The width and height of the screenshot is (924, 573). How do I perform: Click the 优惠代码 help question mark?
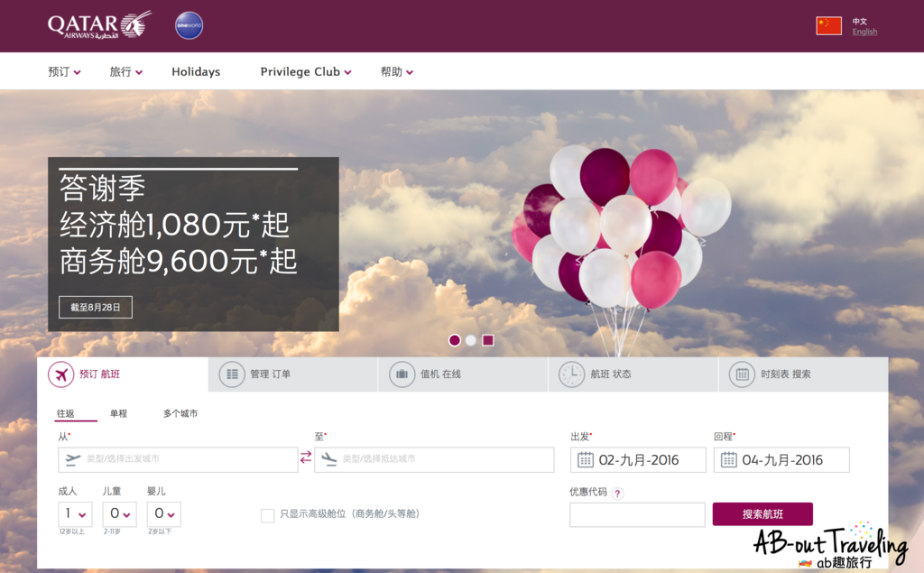[618, 494]
